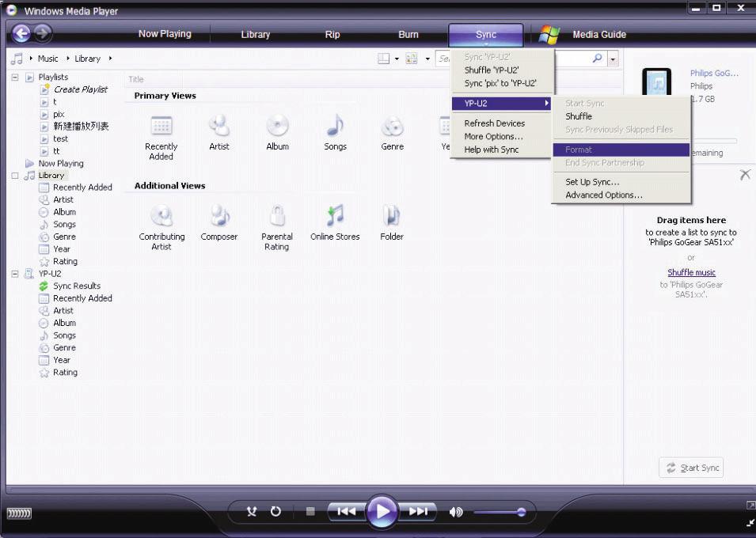Select Create Playlist in the tree
The image size is (756, 538).
pyautogui.click(x=81, y=89)
